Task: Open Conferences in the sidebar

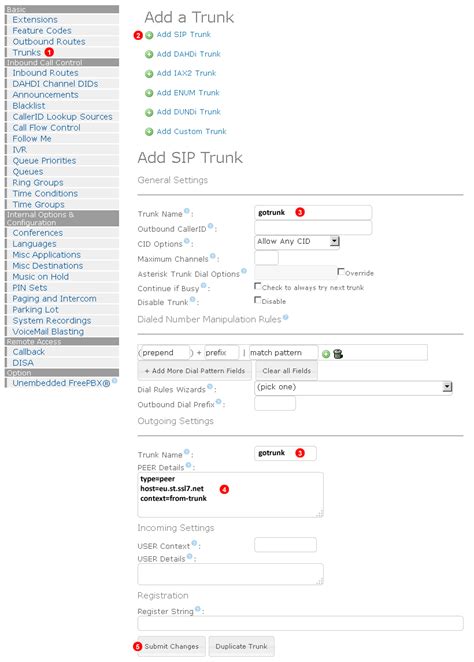Action: 37,233
